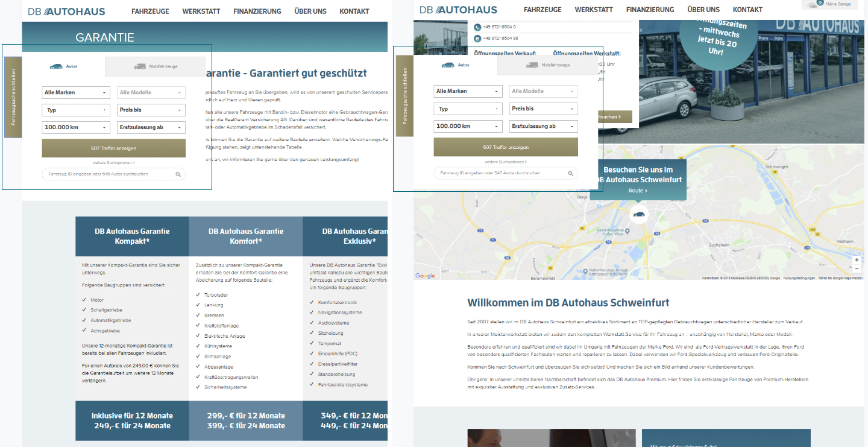Image resolution: width=868 pixels, height=447 pixels.
Task: Open the Nutzungsbedingungen map link
Action: (798, 278)
